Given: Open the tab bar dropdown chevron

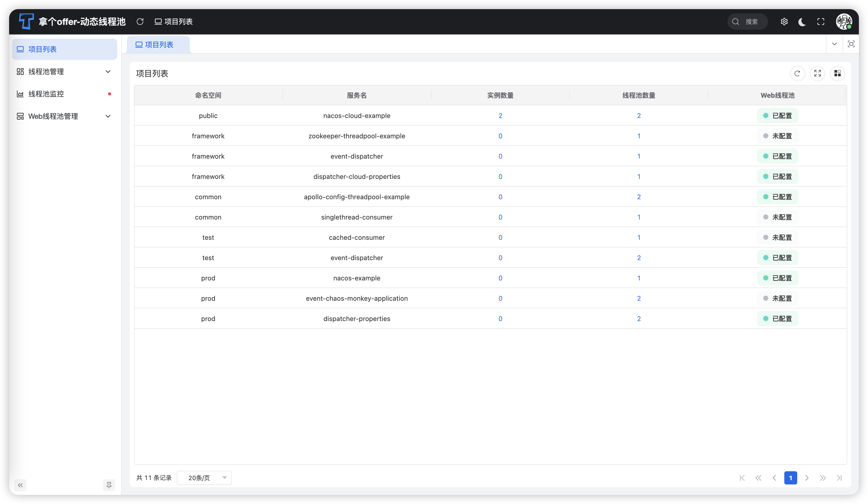Looking at the screenshot, I should coord(834,44).
